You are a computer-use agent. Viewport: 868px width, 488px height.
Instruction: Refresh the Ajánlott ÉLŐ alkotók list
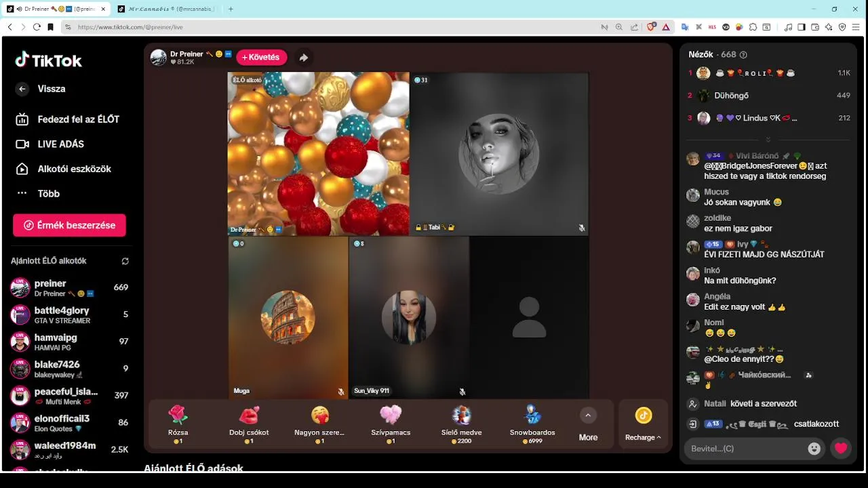(x=125, y=261)
